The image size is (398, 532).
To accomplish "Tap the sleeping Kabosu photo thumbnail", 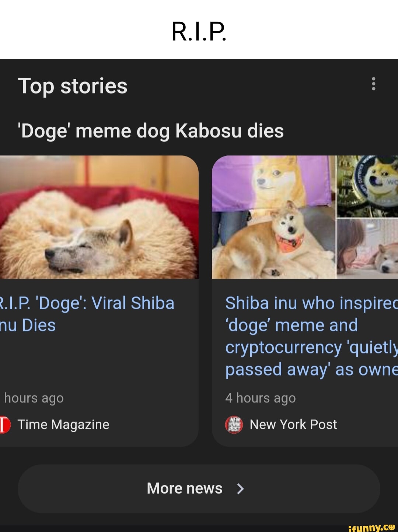I will (98, 217).
